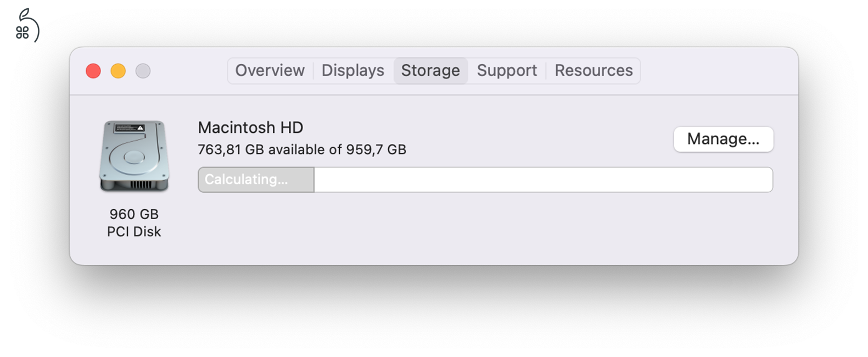Click the 960 GB capacity label
The image size is (868, 357).
click(x=134, y=214)
